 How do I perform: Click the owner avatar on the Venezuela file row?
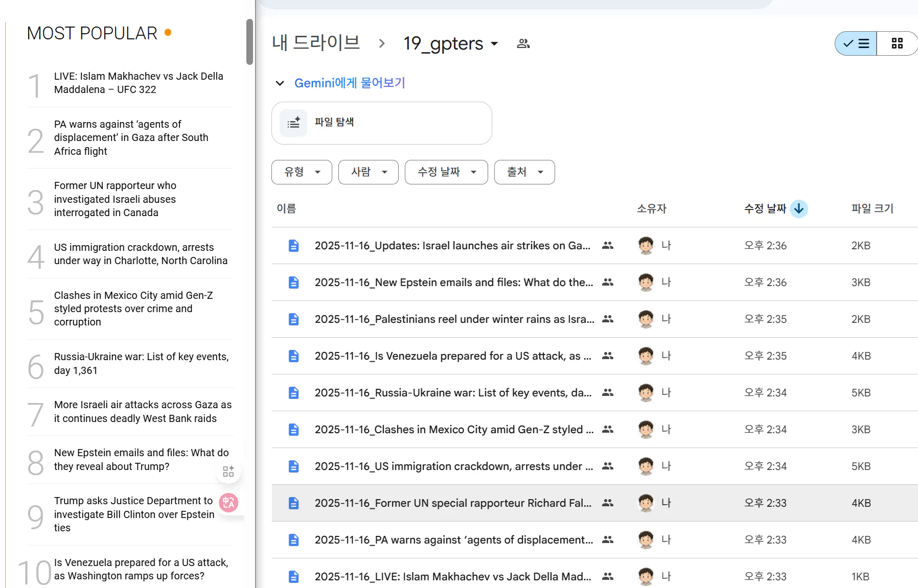[x=647, y=356]
